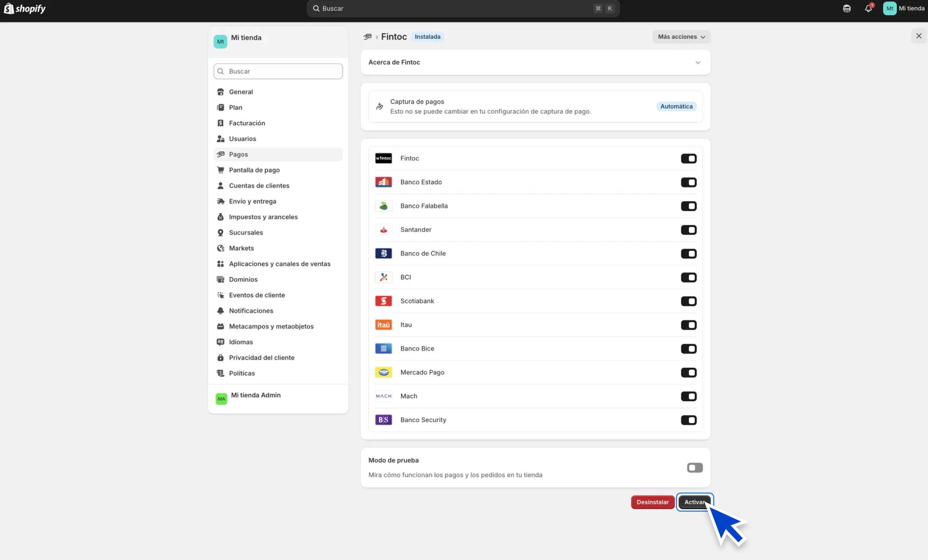Click the Mercado Pago logo icon
This screenshot has width=928, height=560.
click(383, 372)
